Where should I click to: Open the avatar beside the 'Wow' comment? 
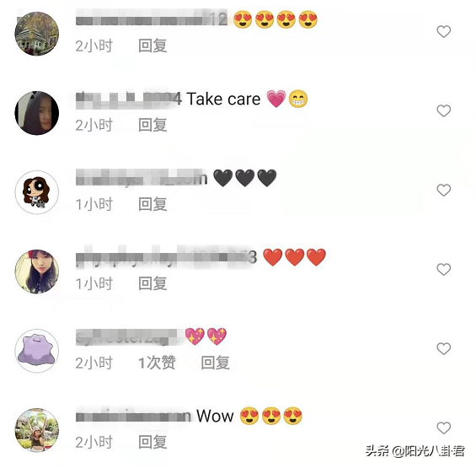[37, 430]
